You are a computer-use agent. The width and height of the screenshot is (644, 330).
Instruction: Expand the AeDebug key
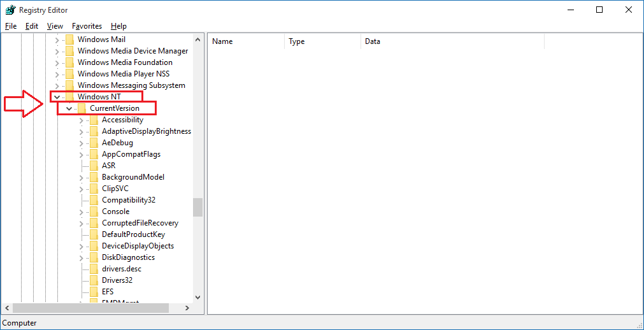pyautogui.click(x=82, y=143)
